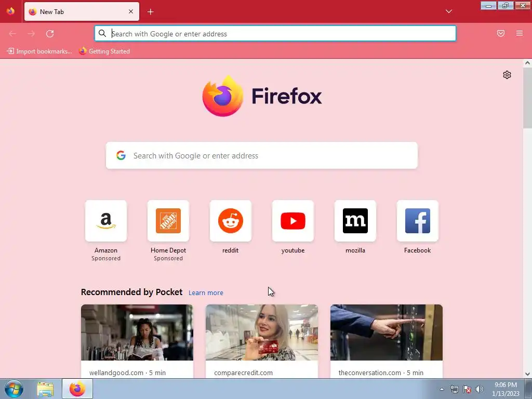Click the page scrollbar up arrow

[x=527, y=63]
